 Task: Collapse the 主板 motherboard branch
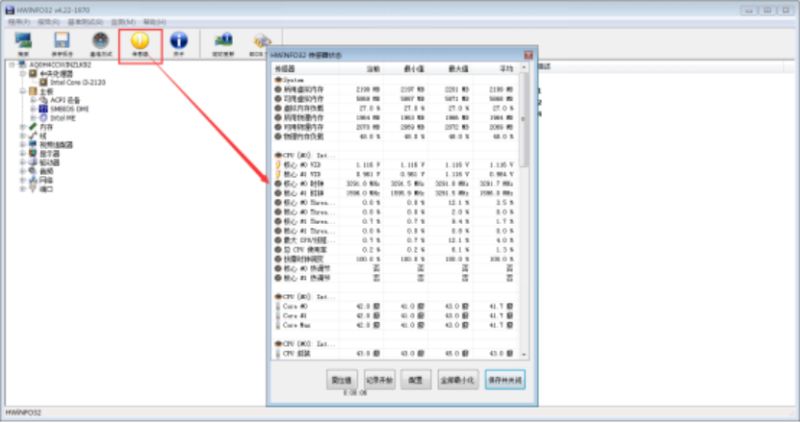point(22,91)
